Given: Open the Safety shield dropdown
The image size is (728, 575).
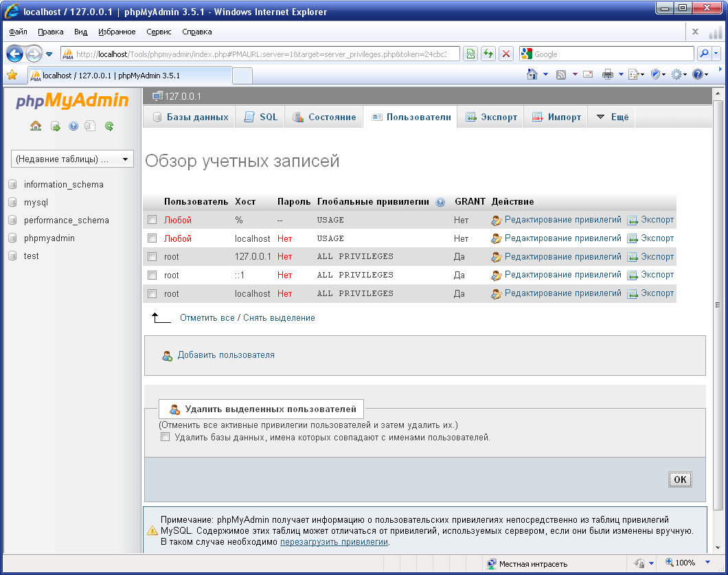Looking at the screenshot, I should (658, 74).
